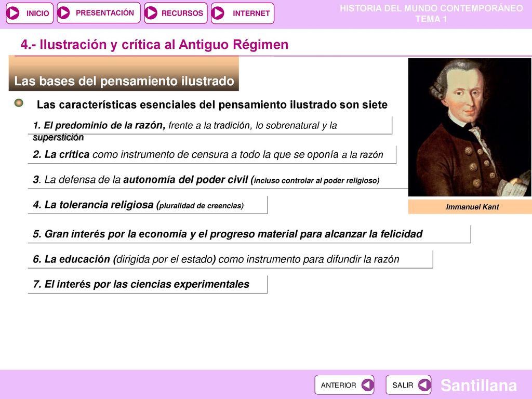Viewport: 532px width, 399px height.
Task: Open the INTERNET menu label
Action: pyautogui.click(x=251, y=13)
